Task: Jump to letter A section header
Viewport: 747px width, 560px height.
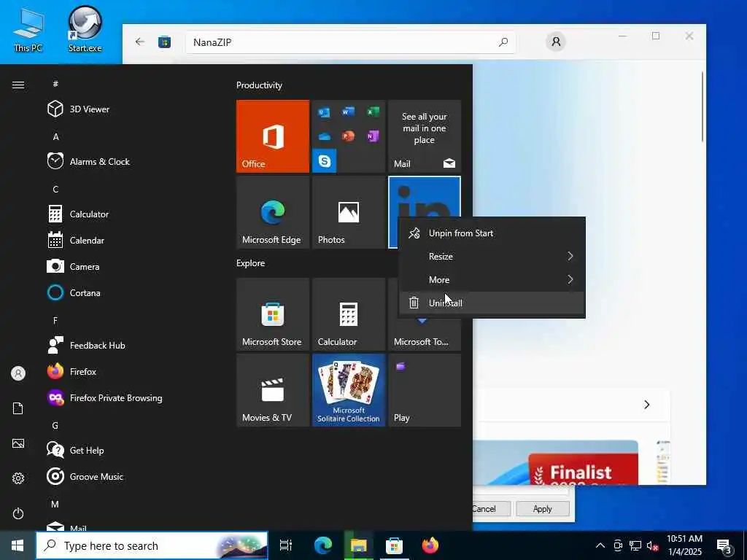Action: coord(55,136)
